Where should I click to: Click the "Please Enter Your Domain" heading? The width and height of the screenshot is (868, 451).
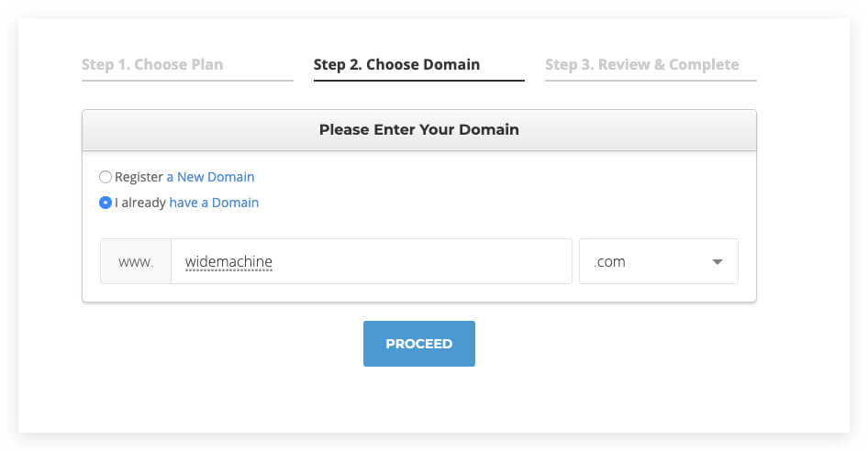tap(418, 130)
